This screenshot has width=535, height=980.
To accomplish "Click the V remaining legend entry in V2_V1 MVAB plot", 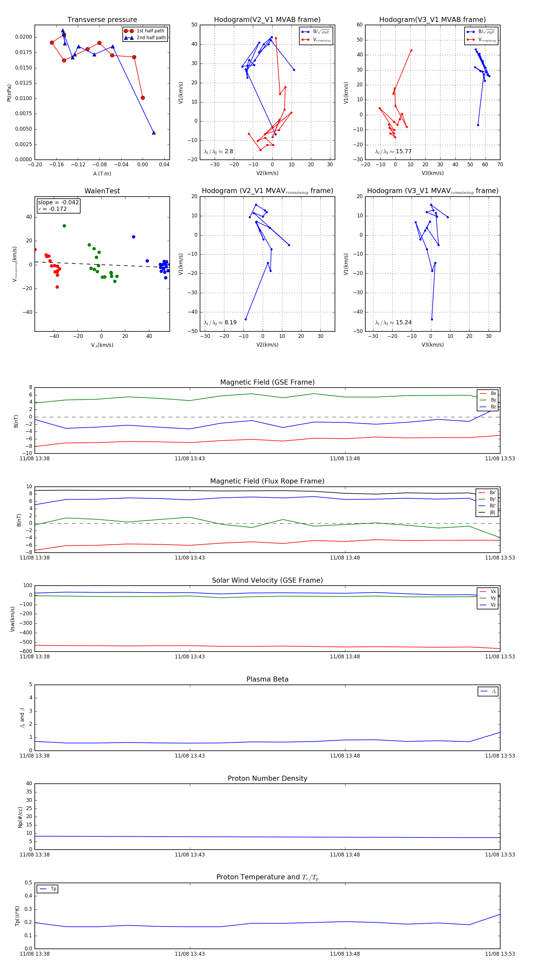I will point(316,39).
